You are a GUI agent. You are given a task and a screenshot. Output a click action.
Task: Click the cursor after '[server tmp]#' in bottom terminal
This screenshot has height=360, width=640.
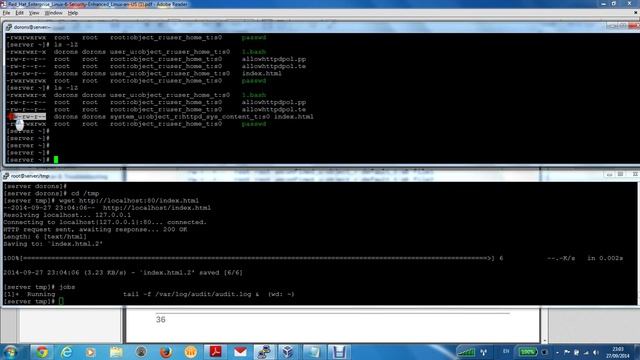pos(61,301)
